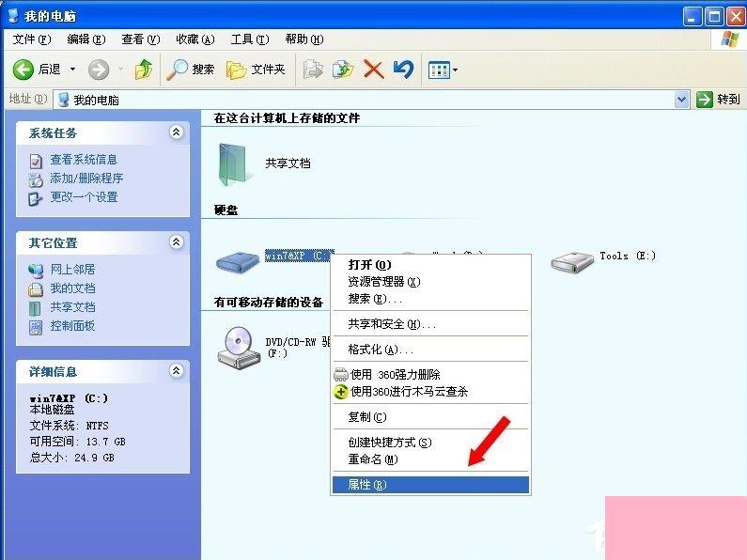Open the 文件(F) menu
This screenshot has height=560, width=747.
tap(31, 39)
